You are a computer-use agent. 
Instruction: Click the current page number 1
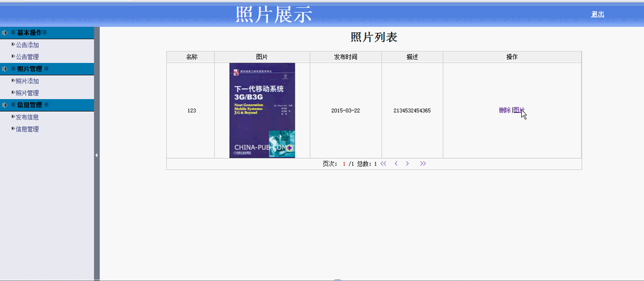point(344,164)
